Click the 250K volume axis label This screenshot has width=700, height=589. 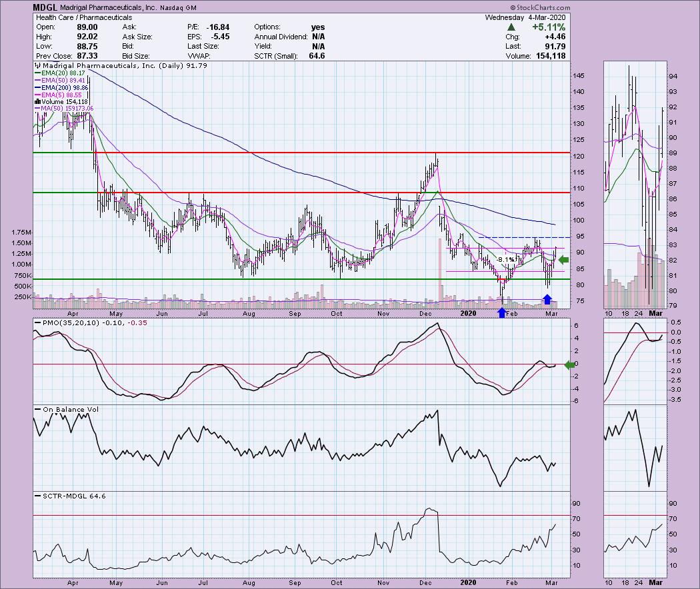click(23, 296)
